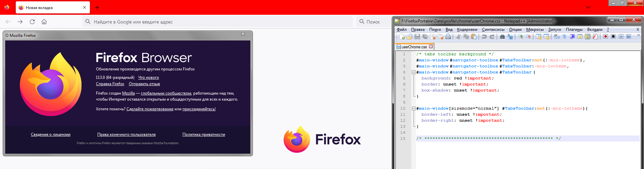Focus Firefox Поиск search box
Image resolution: width=644 pixels, height=169 pixels.
click(x=373, y=22)
